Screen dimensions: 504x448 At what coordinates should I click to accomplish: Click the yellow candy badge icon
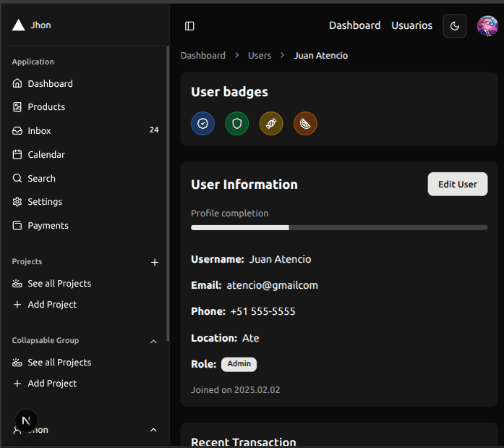click(x=271, y=124)
